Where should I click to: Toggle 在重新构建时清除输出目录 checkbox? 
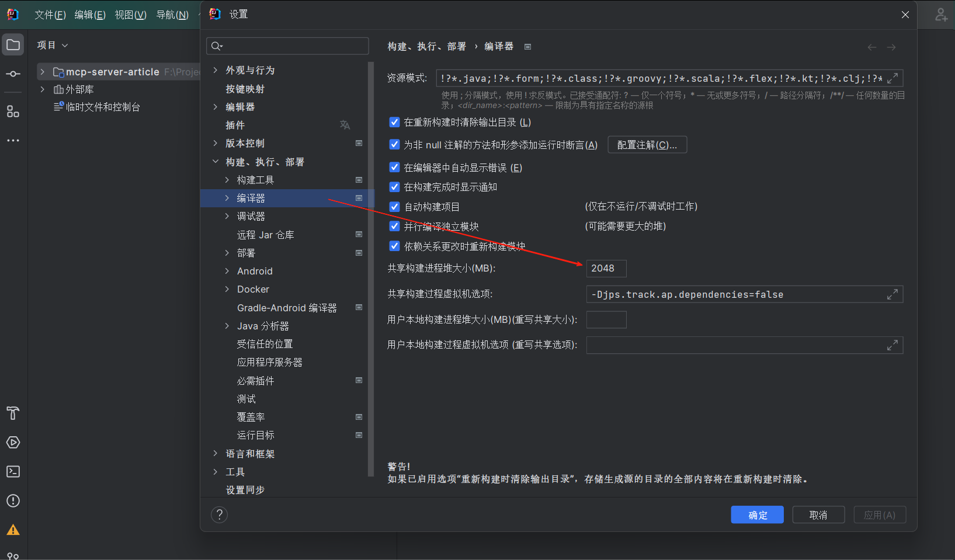395,122
